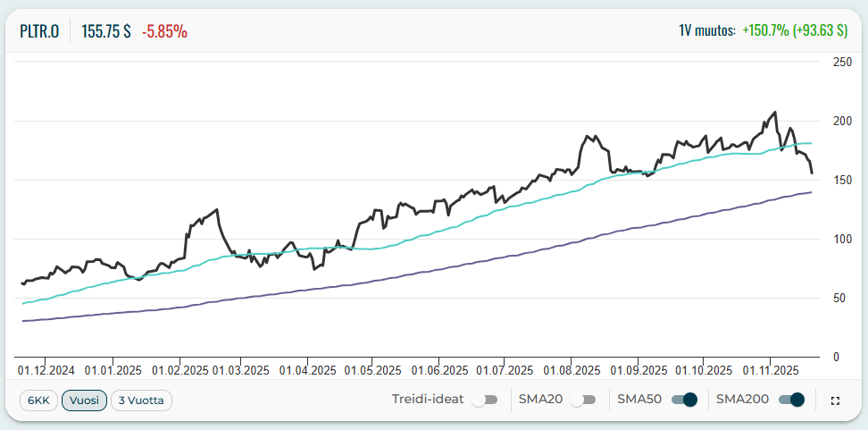
Task: Turn on the SMA20 indicator
Action: tap(583, 400)
